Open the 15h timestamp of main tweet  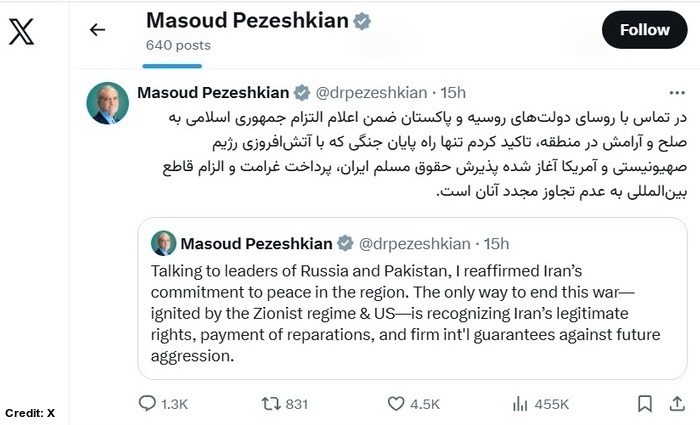[x=453, y=93]
